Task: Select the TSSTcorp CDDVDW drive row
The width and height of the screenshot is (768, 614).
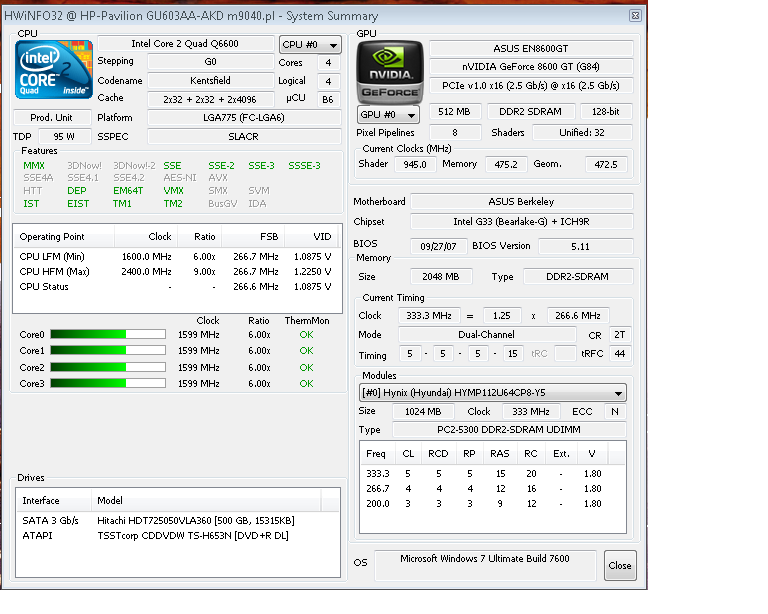Action: pos(178,536)
